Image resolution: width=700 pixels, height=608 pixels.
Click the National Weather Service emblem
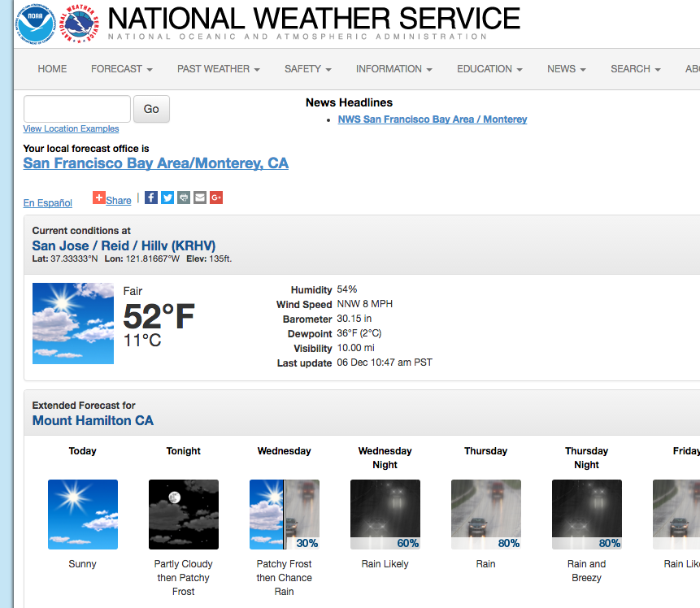coord(80,24)
